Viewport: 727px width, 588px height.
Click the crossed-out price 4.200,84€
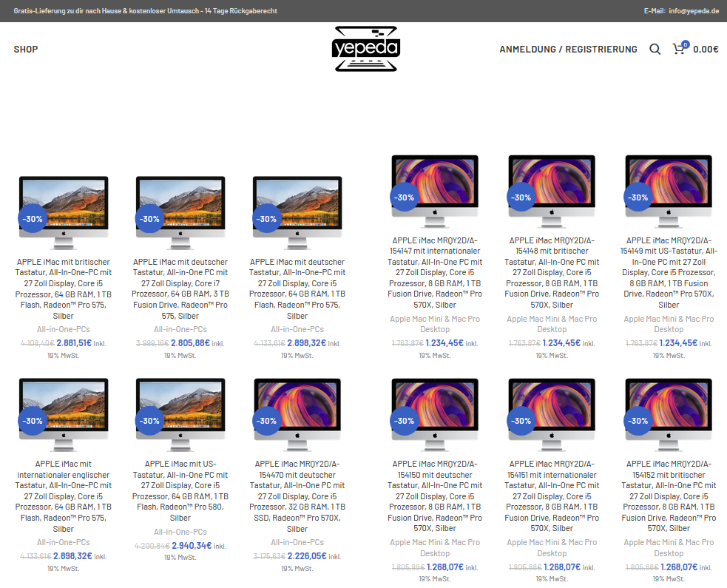[152, 547]
